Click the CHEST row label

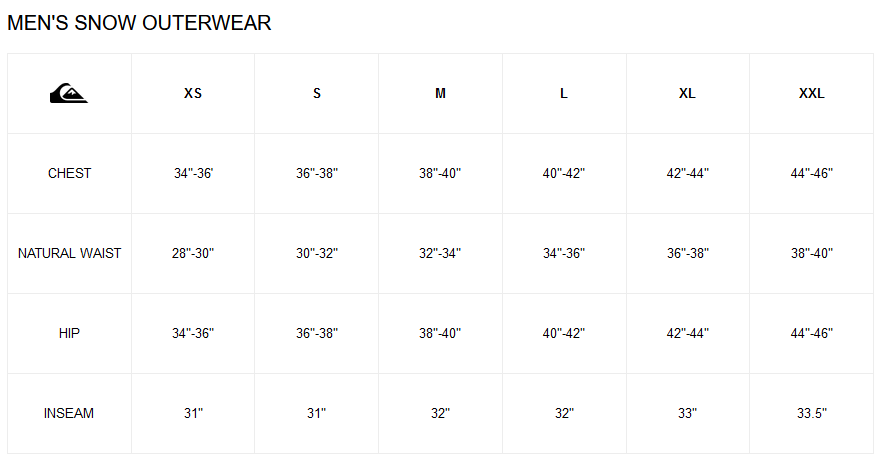point(69,174)
